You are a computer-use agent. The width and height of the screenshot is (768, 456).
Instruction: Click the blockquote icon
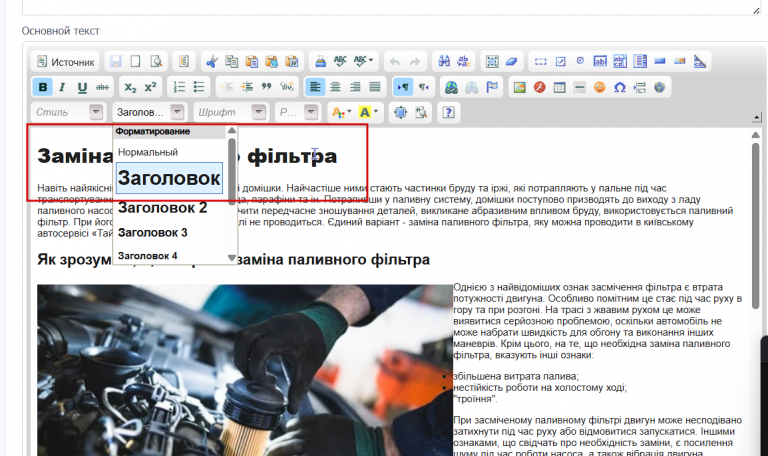click(x=266, y=87)
